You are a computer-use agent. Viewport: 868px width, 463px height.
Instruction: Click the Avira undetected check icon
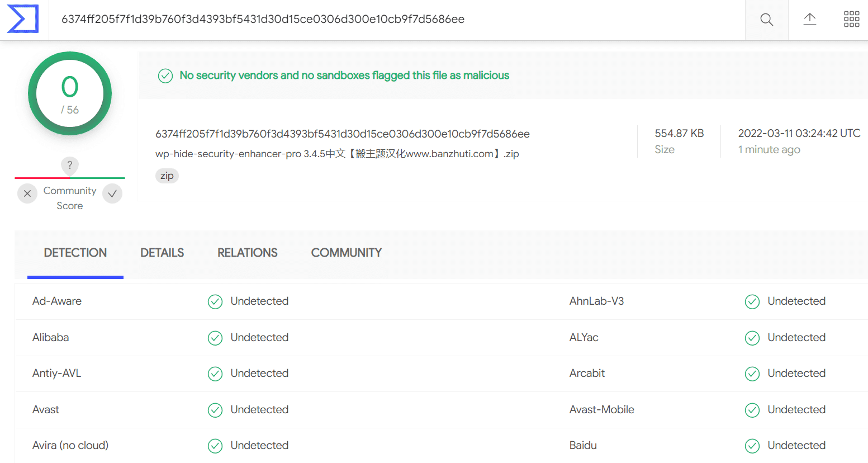click(215, 446)
